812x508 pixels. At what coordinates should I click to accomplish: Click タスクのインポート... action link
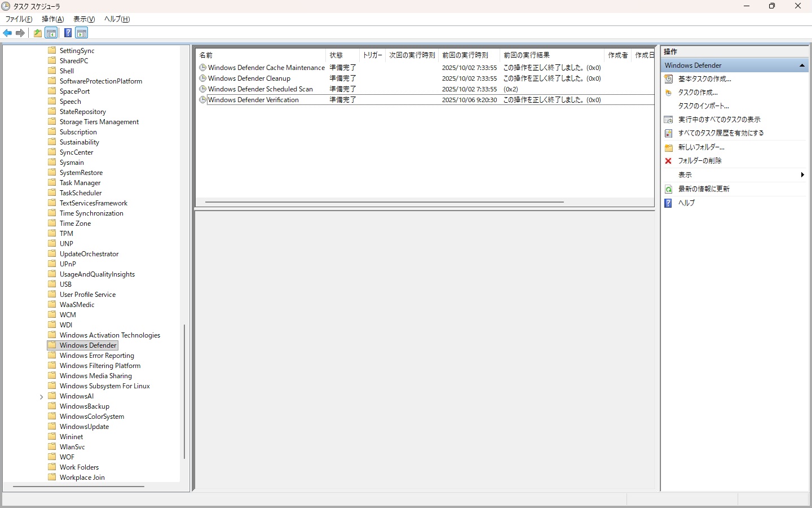(703, 106)
